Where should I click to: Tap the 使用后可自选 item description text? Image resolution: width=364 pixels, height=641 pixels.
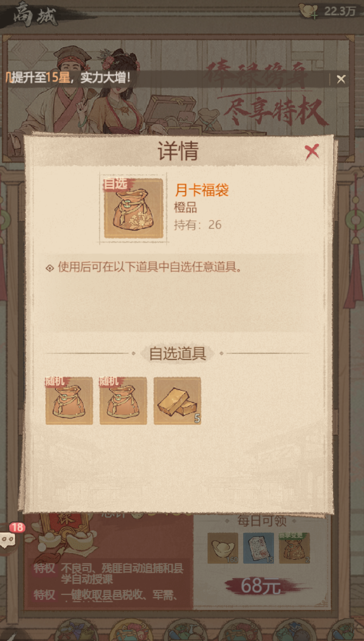[150, 267]
